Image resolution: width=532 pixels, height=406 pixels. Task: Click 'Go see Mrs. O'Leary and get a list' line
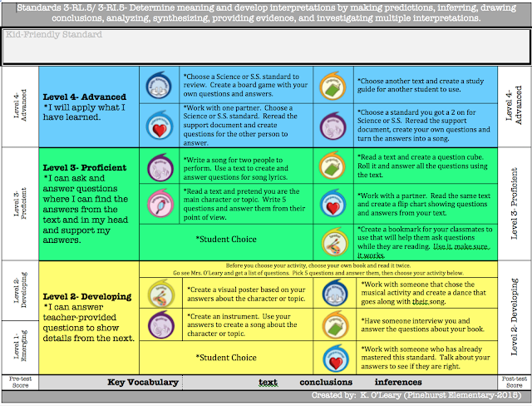[318, 273]
